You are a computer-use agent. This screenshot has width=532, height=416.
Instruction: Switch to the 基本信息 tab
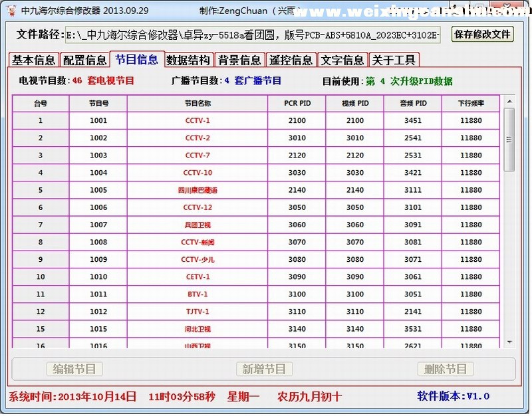click(34, 60)
